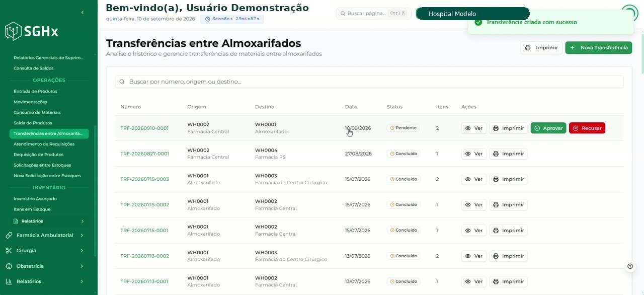This screenshot has width=644, height=295.
Task: View transfer TRF-20260910-0001 with the Ver button
Action: click(x=474, y=128)
